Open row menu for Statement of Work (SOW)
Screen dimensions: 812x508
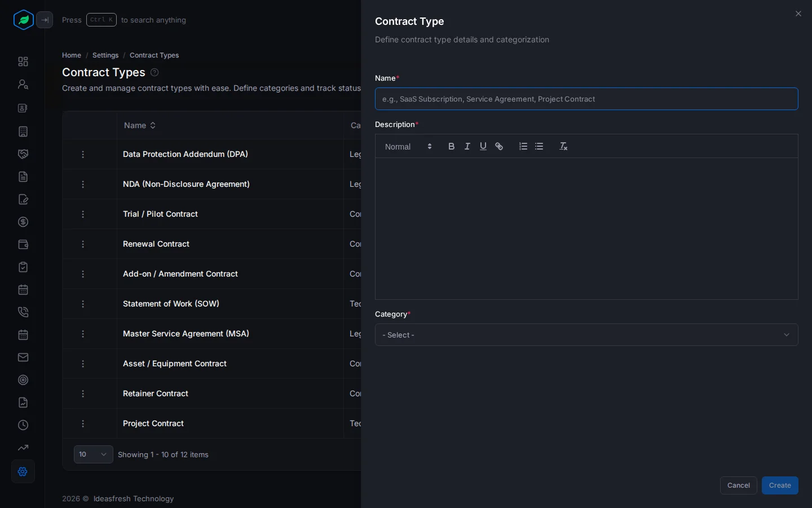point(83,304)
